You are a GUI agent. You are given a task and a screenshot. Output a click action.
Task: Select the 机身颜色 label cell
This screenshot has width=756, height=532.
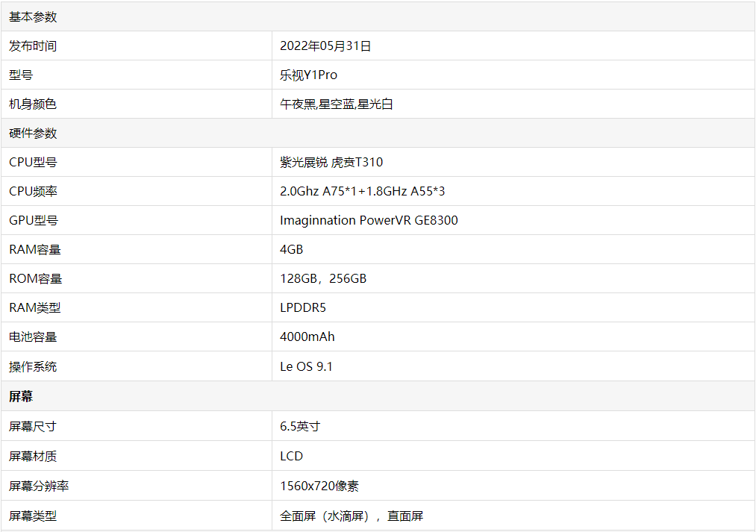[x=137, y=104]
